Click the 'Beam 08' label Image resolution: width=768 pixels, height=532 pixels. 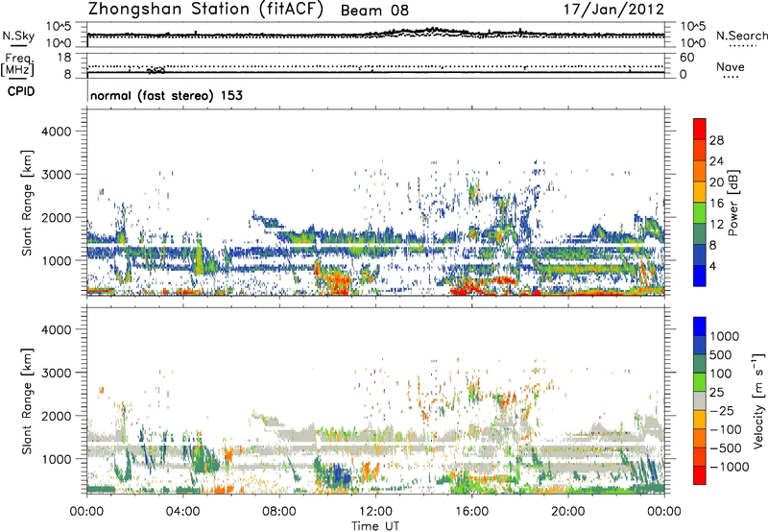point(374,11)
